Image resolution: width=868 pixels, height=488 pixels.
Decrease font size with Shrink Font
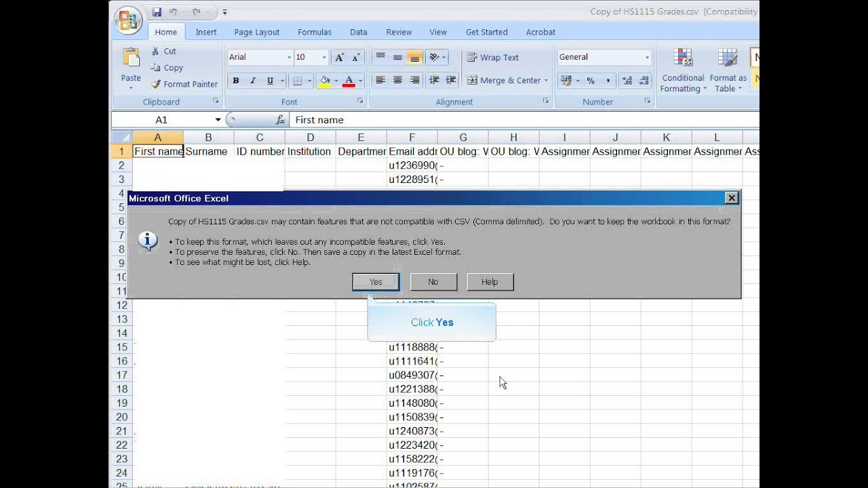tap(356, 58)
